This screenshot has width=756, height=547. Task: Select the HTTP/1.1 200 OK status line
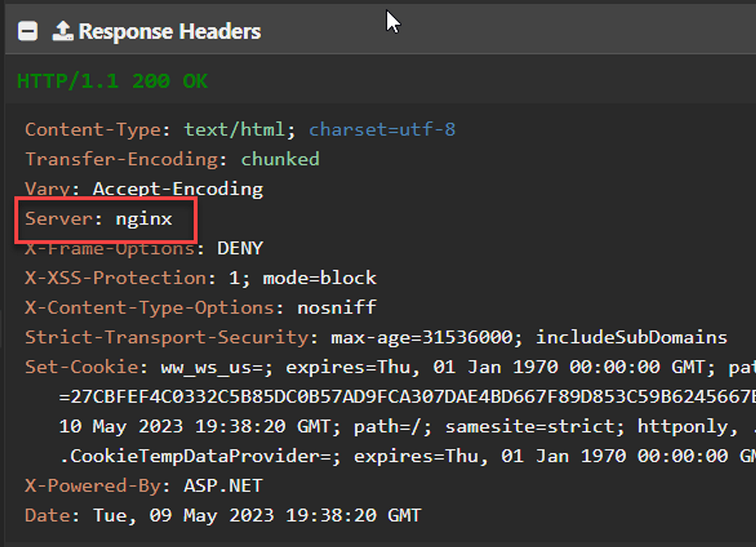[x=112, y=81]
